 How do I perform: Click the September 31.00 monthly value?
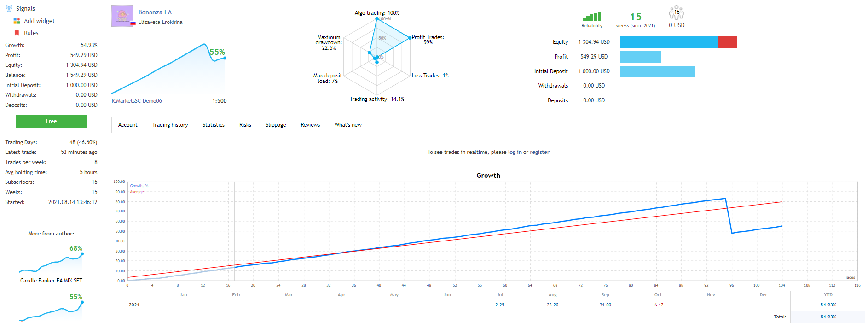605,305
